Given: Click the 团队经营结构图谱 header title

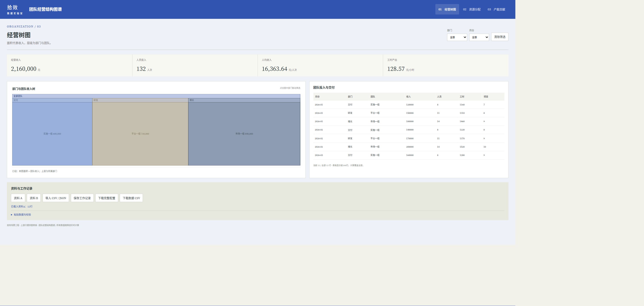Looking at the screenshot, I should (45, 9).
